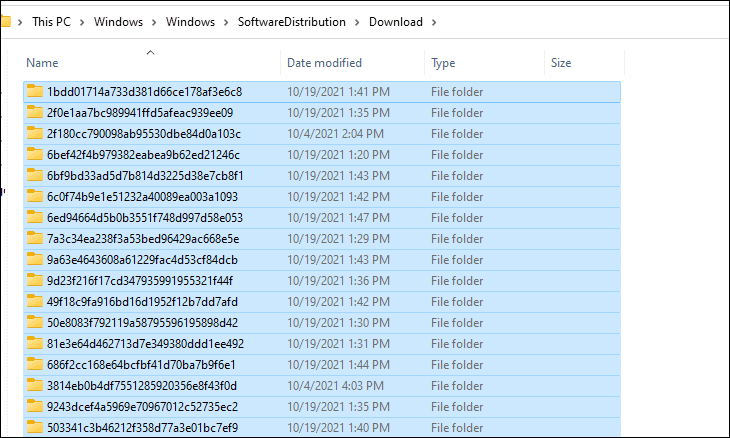Navigate to SoftwareDistribution in address bar

pos(292,22)
